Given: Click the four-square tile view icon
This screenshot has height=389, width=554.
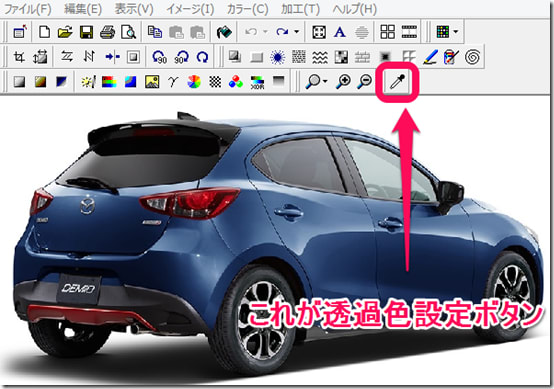Looking at the screenshot, I should (388, 32).
